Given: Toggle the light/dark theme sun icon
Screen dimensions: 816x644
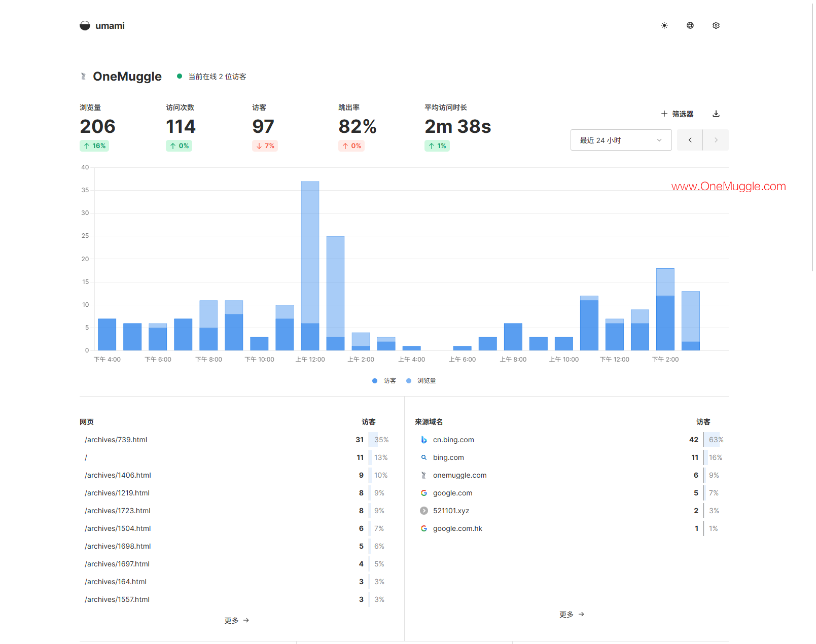Looking at the screenshot, I should click(x=664, y=25).
